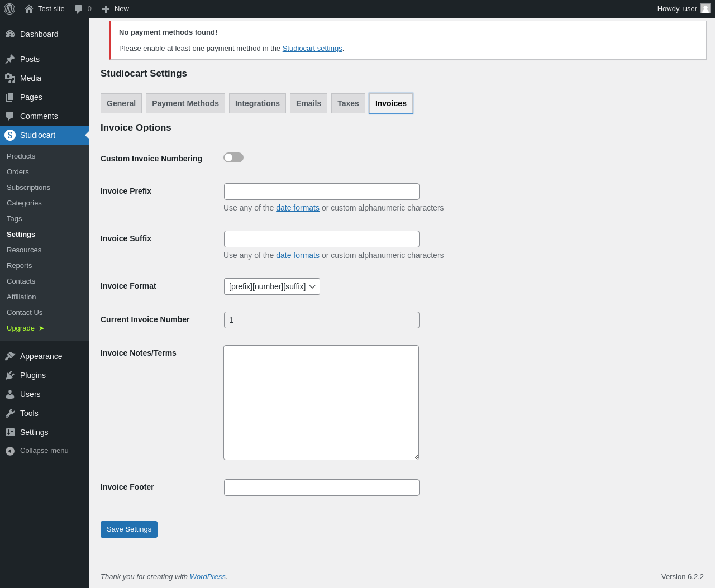This screenshot has width=715, height=588.
Task: Open Tags submenu item
Action: tap(45, 219)
